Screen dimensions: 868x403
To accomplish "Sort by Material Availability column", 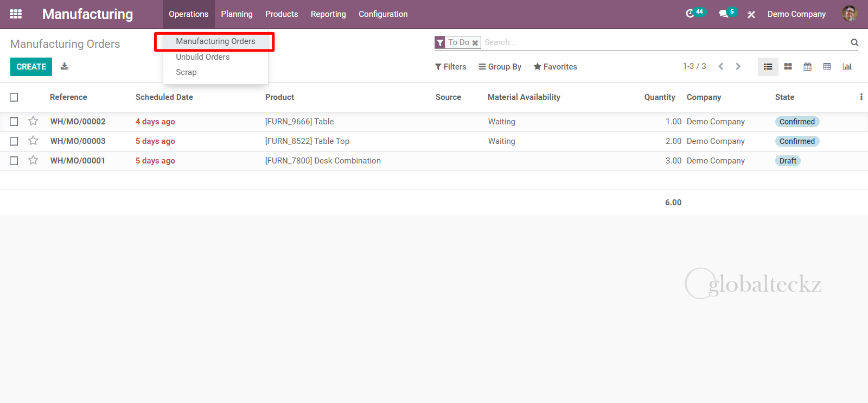I will pyautogui.click(x=524, y=97).
